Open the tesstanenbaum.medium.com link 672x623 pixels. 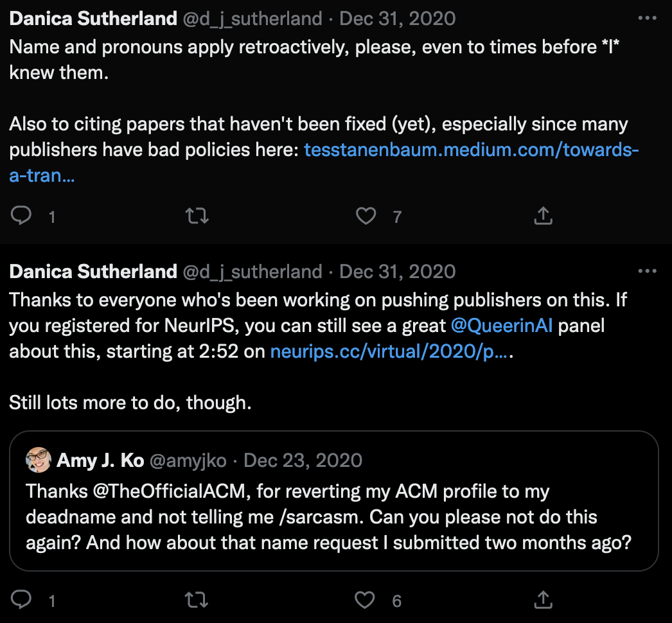click(471, 150)
